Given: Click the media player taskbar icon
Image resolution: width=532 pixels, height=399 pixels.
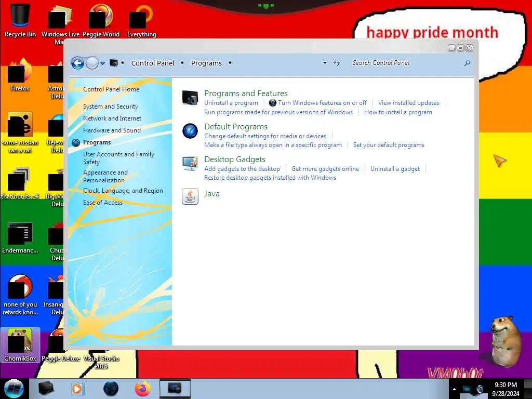Looking at the screenshot, I should pos(77,389).
